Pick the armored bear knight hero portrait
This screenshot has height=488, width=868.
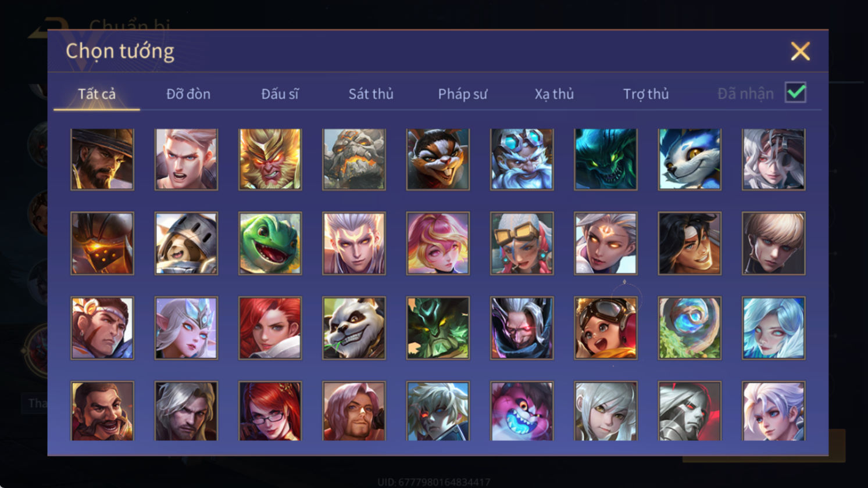(x=186, y=243)
